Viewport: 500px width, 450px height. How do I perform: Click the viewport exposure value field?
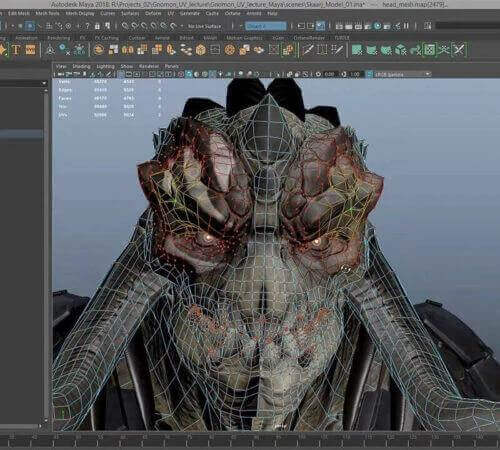click(x=329, y=74)
